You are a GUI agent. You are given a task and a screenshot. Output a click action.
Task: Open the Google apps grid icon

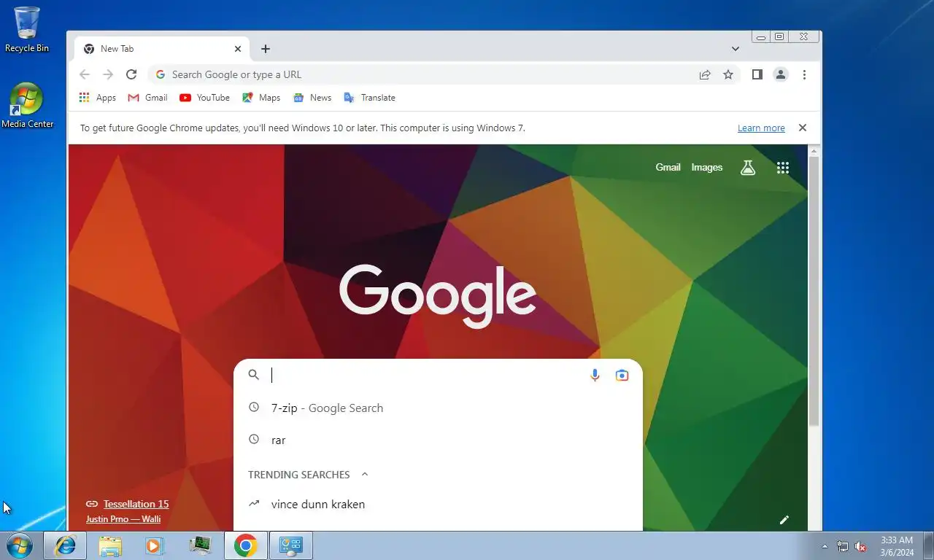point(783,168)
